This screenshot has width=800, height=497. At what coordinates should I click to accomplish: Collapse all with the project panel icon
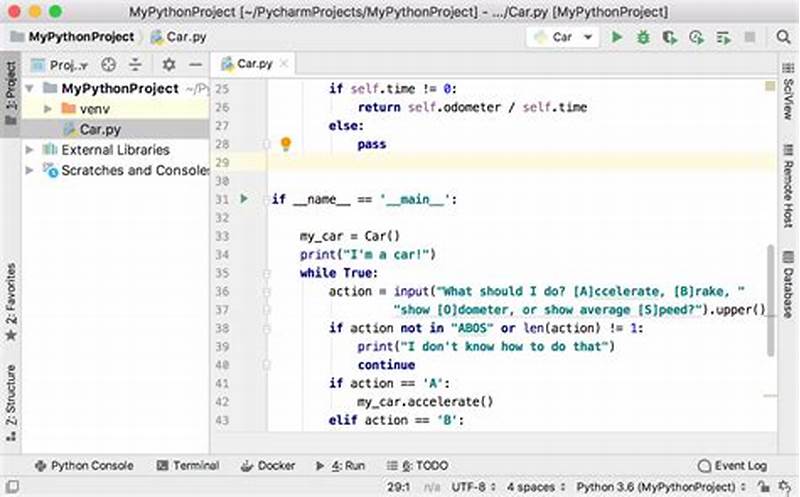(135, 65)
